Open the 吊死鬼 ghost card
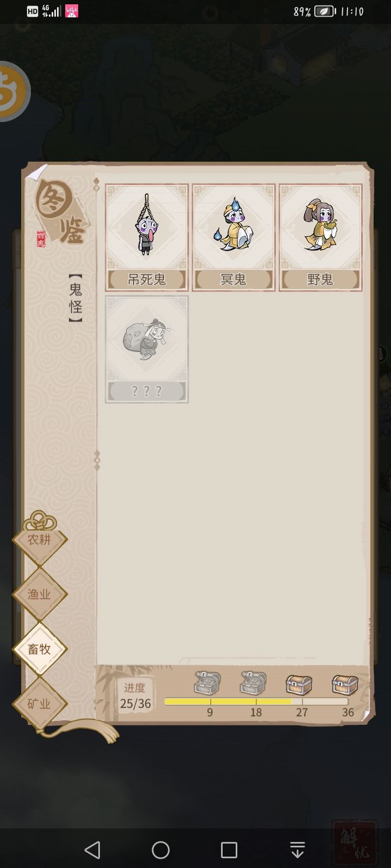Image resolution: width=391 pixels, height=868 pixels. coord(147,238)
